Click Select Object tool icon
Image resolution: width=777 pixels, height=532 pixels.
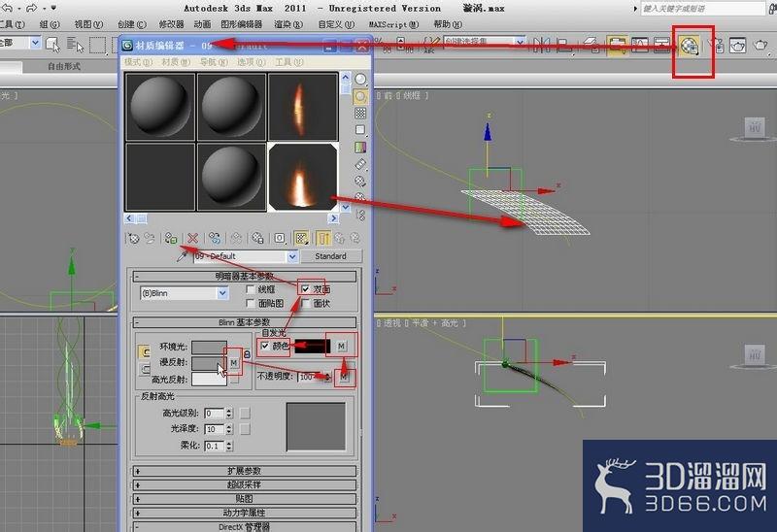tap(52, 45)
